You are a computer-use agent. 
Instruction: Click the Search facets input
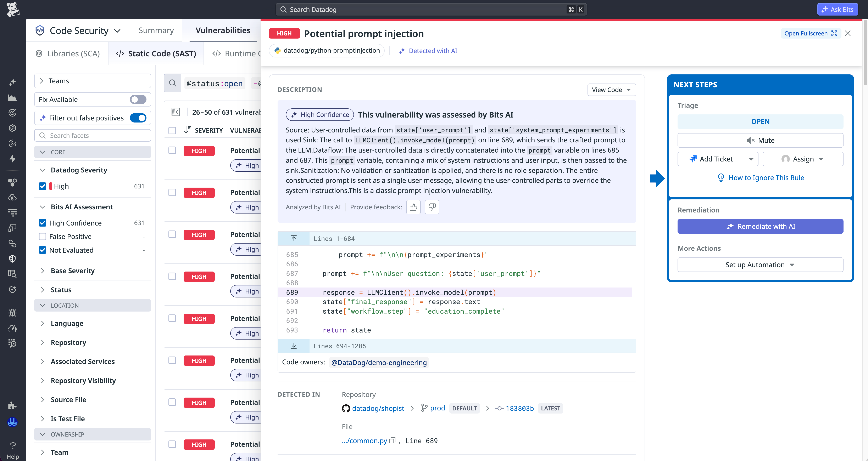pos(92,135)
